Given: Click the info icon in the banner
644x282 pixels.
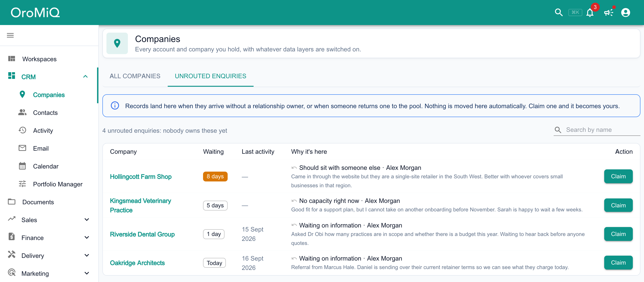Looking at the screenshot, I should click(x=115, y=106).
